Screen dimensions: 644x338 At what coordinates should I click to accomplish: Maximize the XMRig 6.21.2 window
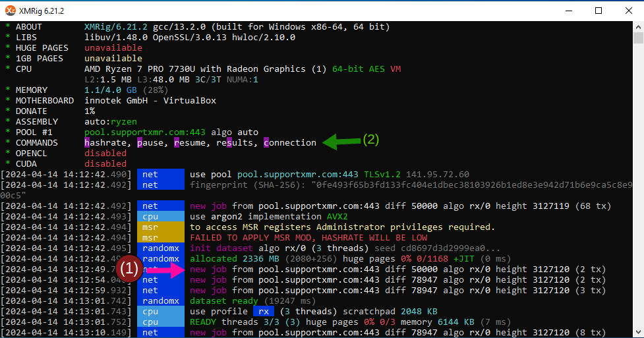tap(599, 11)
